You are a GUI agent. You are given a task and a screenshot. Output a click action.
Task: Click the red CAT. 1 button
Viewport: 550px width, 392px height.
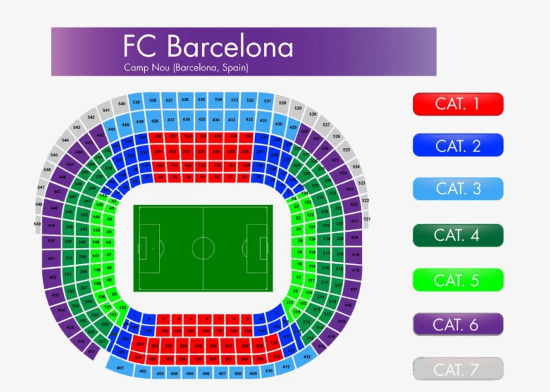coord(457,104)
